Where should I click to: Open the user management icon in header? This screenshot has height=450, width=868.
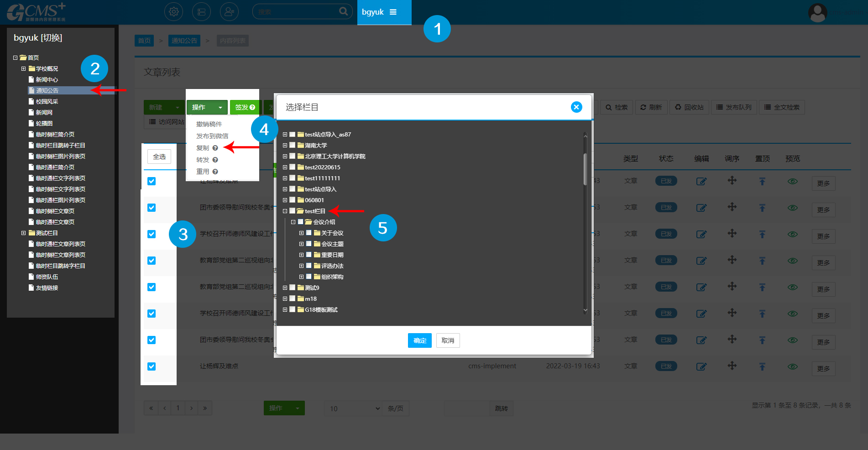tap(229, 12)
